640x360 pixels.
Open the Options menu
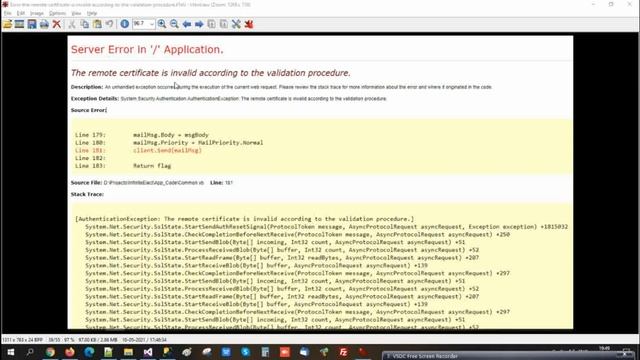click(58, 13)
